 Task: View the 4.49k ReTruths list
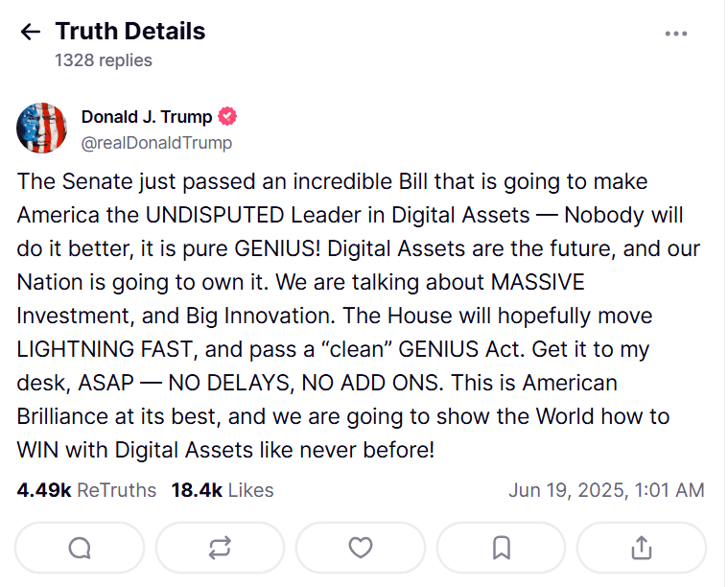tap(86, 490)
